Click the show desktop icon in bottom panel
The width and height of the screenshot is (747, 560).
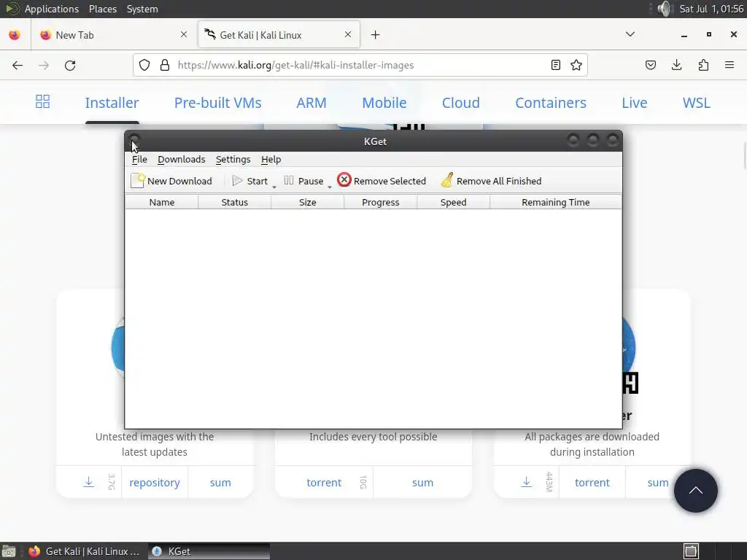(9, 551)
